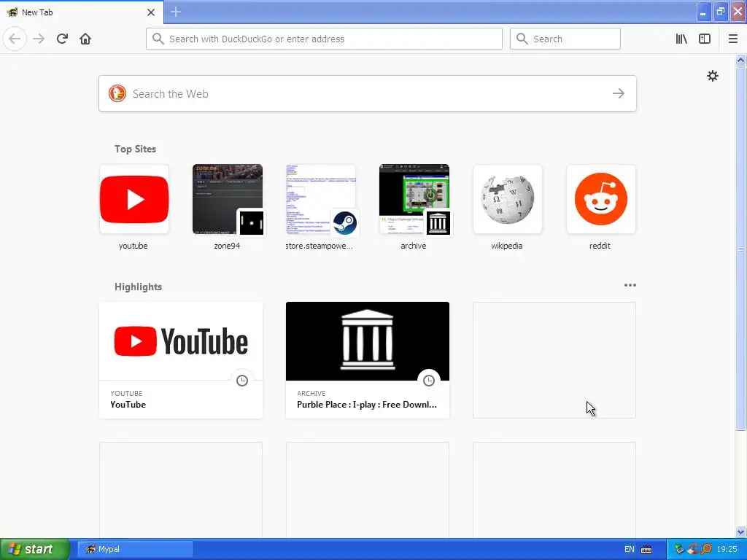Click the scrollbar up arrow
Viewport: 747px width, 560px height.
741,60
